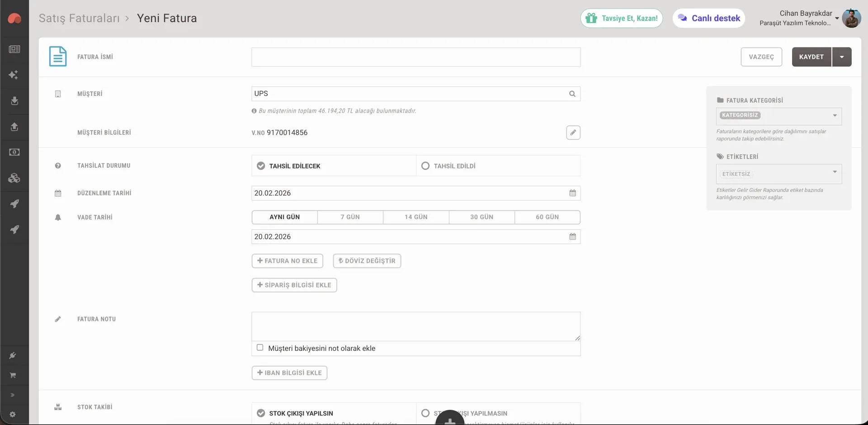The image size is (868, 425).
Task: Select the Stok Çıkışı Yapılmasın radio button
Action: point(425,413)
